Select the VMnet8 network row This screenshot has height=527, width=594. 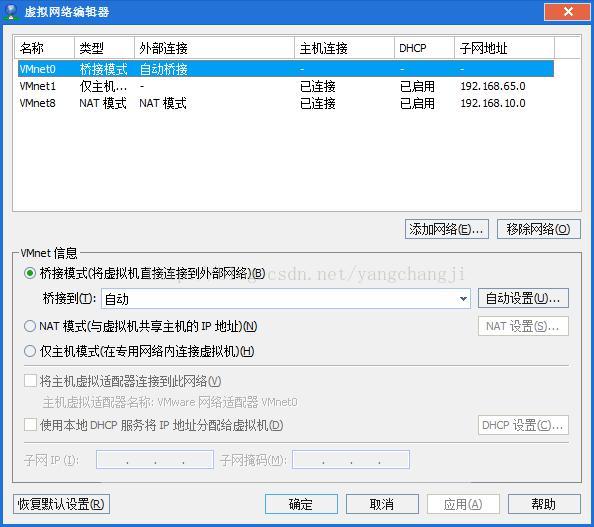[286, 103]
